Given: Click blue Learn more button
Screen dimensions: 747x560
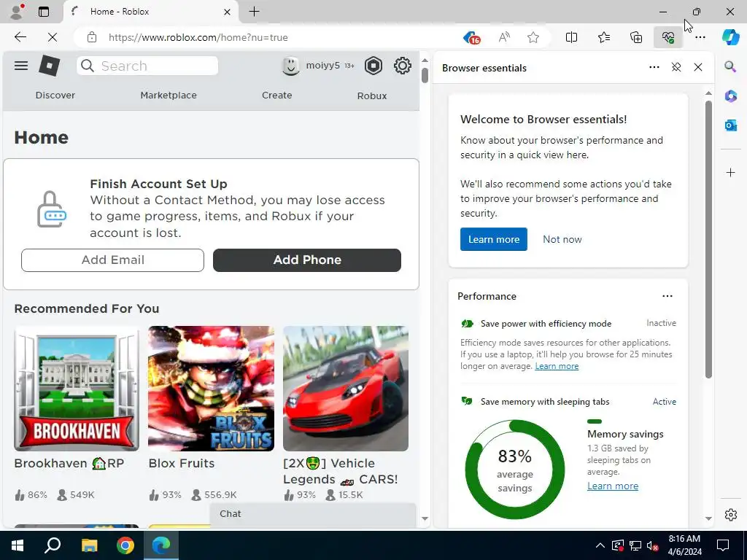Looking at the screenshot, I should (x=494, y=239).
